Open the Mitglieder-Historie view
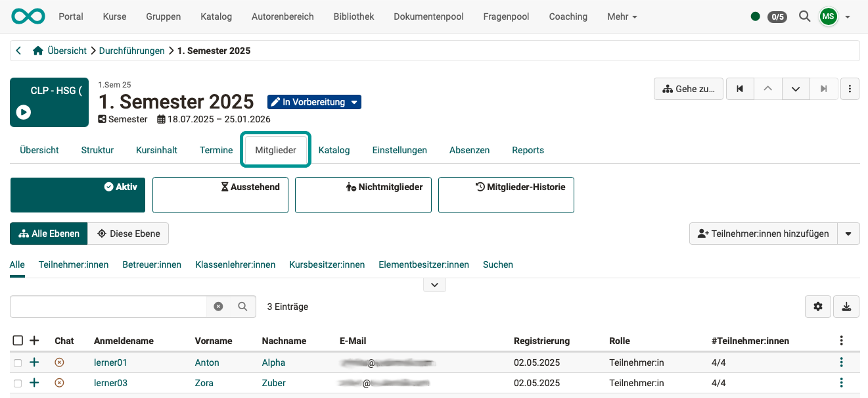The image size is (868, 398). pyautogui.click(x=506, y=195)
